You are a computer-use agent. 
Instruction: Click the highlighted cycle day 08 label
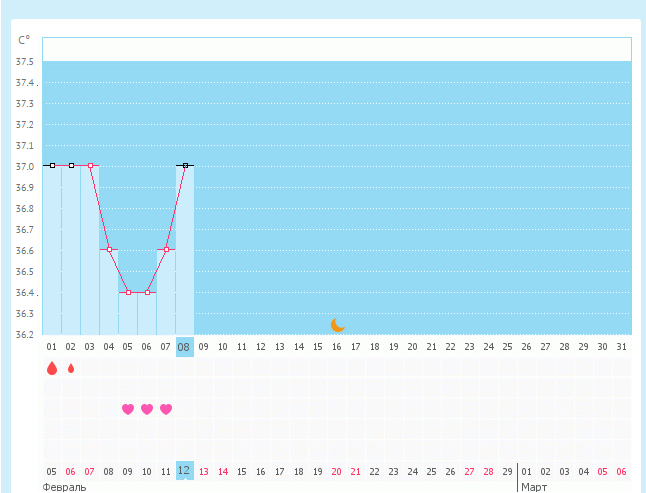(185, 347)
